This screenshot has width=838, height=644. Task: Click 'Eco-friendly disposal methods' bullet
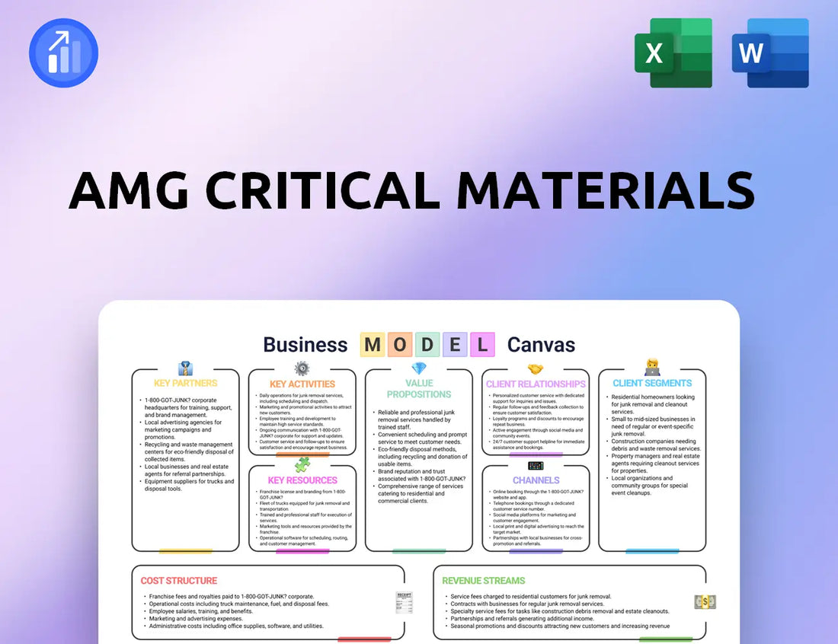pyautogui.click(x=422, y=457)
